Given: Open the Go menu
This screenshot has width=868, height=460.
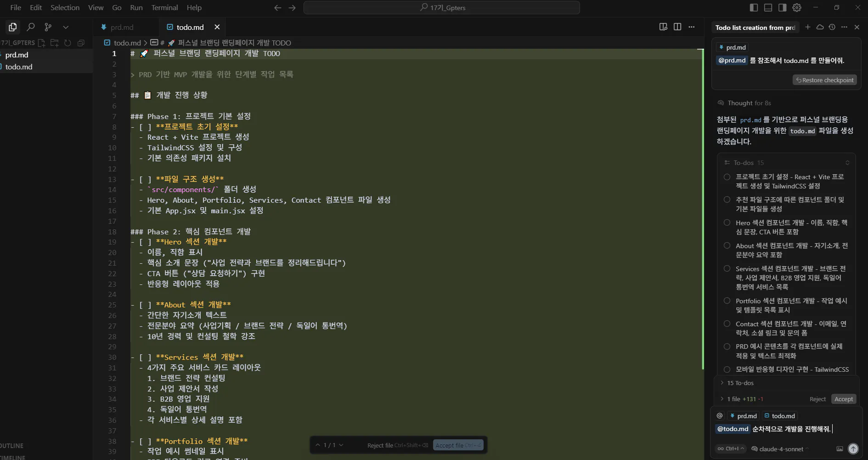Looking at the screenshot, I should point(117,8).
